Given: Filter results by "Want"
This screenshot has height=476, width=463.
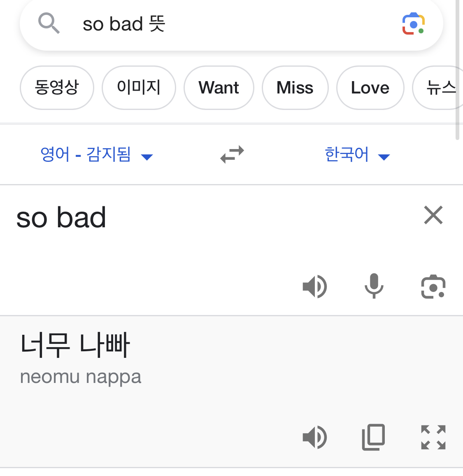Looking at the screenshot, I should click(x=219, y=88).
